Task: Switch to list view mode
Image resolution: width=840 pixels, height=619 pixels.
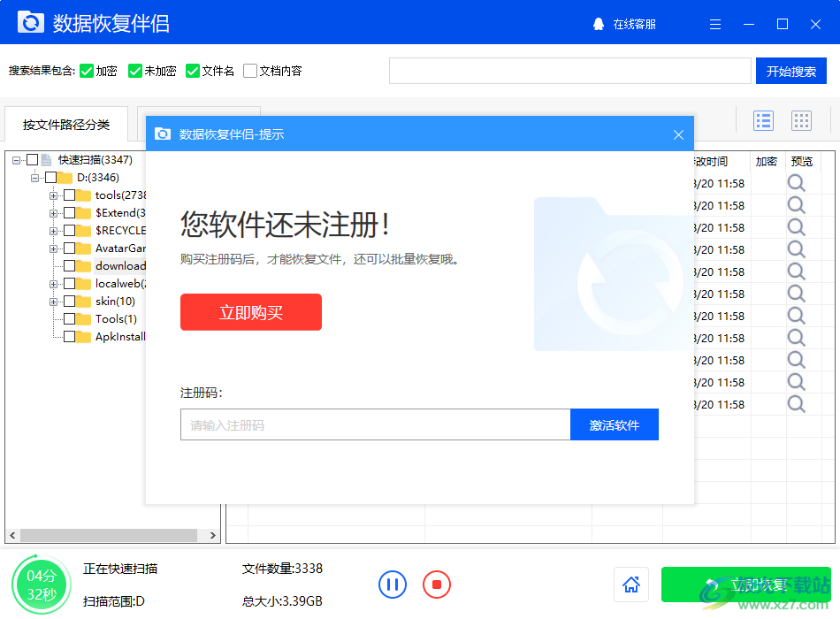Action: [763, 120]
